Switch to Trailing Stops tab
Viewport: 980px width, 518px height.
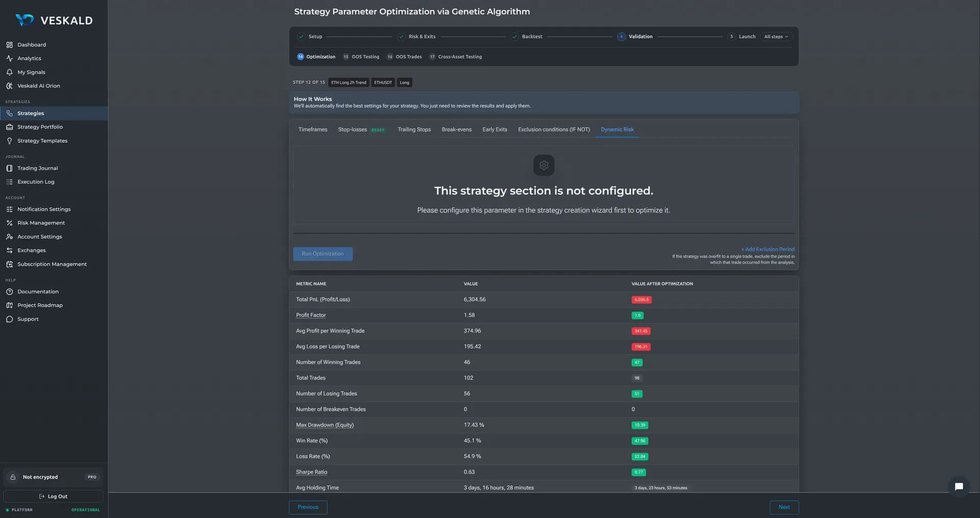click(x=414, y=130)
